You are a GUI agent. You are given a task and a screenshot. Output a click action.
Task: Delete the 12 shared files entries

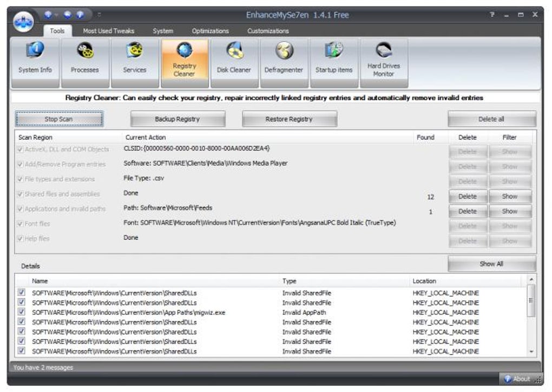tap(468, 197)
